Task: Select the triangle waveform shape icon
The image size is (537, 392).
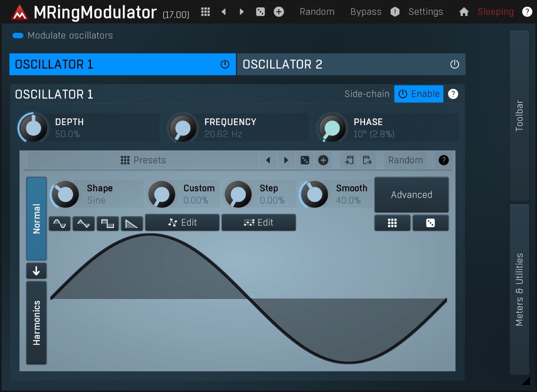Action: click(x=84, y=223)
